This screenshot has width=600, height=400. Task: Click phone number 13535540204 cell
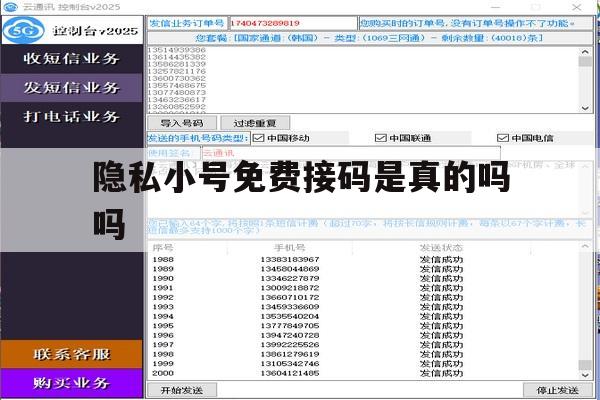[x=290, y=316]
